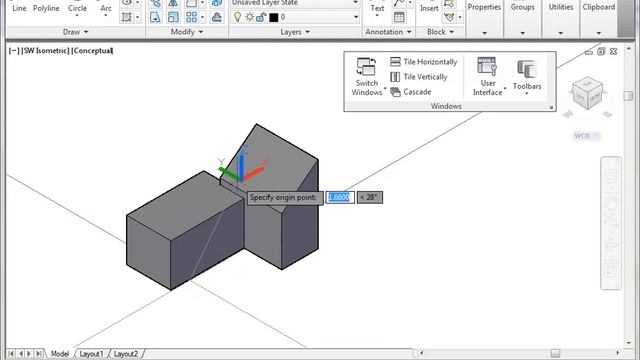Click the origin distance input field
640x360 pixels.
pos(340,198)
